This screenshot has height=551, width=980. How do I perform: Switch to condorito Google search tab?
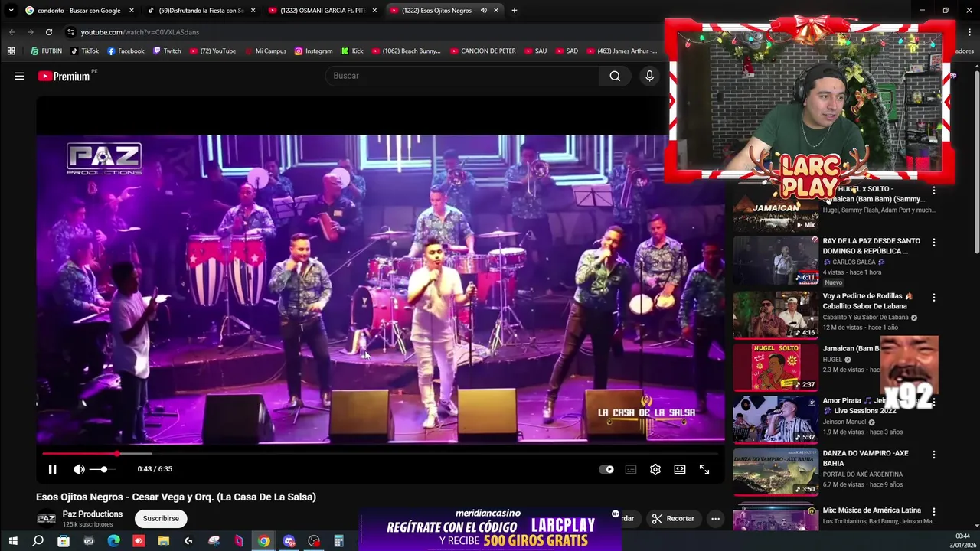[x=79, y=11]
